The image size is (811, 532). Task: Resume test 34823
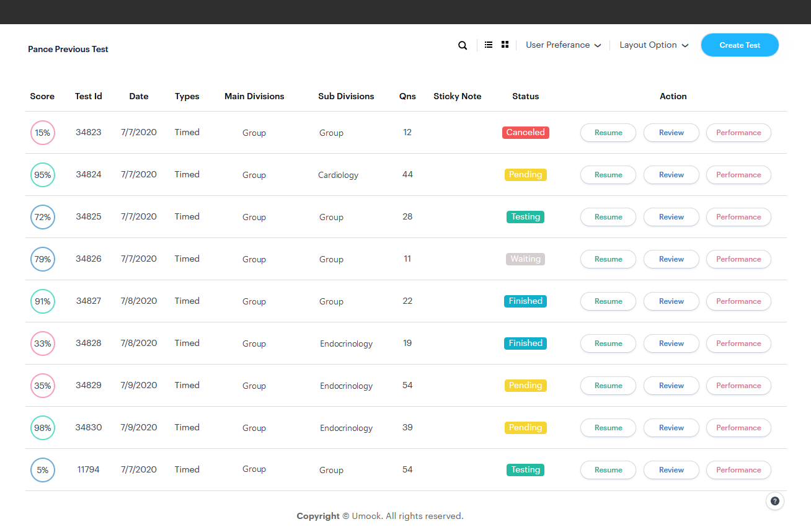coord(608,133)
